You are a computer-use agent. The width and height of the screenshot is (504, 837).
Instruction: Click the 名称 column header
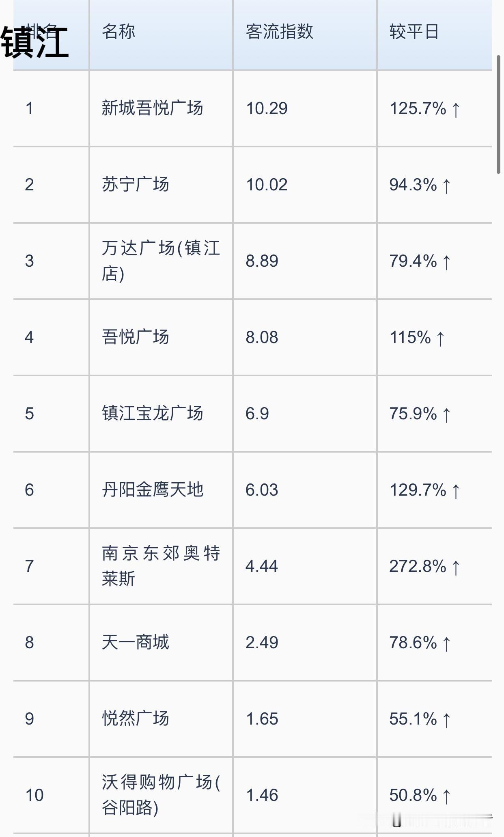pos(118,32)
